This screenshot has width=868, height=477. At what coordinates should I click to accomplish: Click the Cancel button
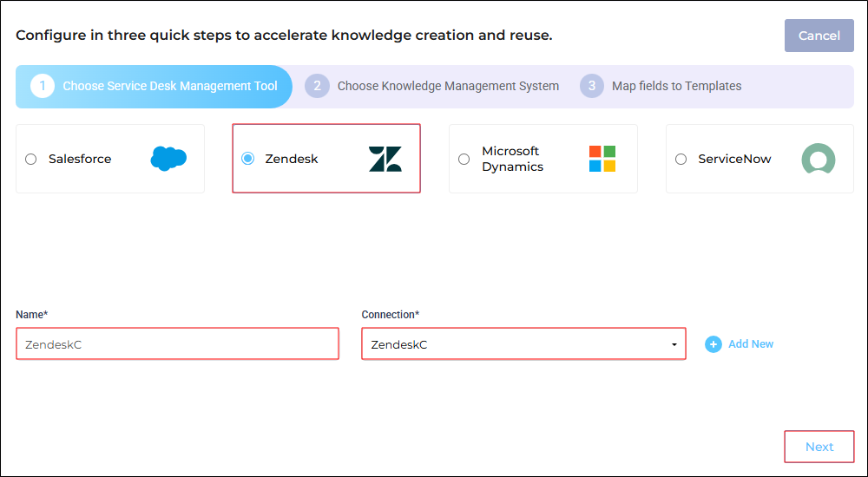[x=819, y=36]
